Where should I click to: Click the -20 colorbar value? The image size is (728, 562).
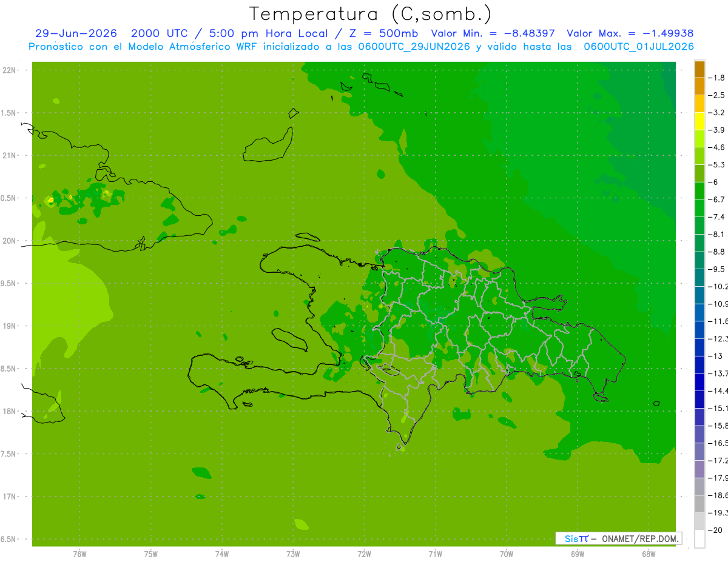716,530
